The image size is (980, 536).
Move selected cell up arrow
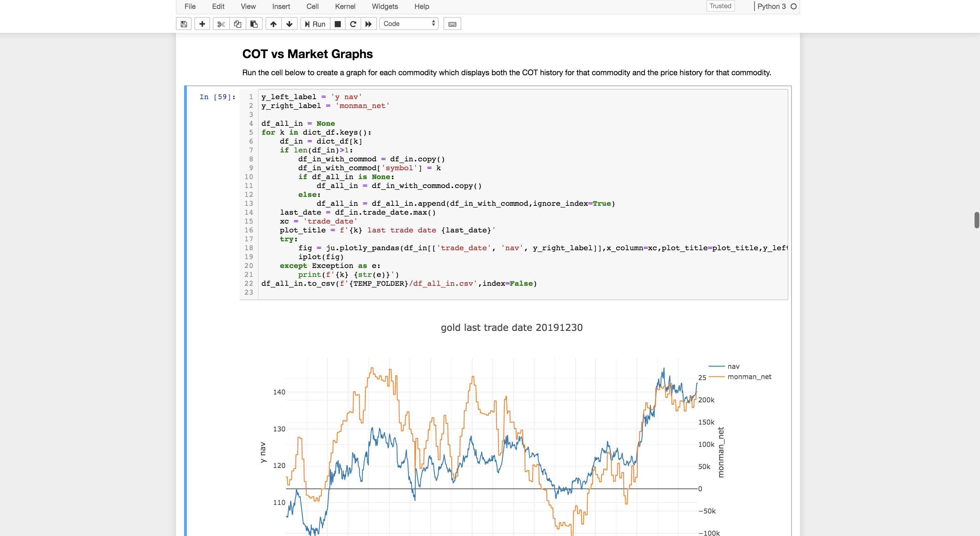click(273, 24)
